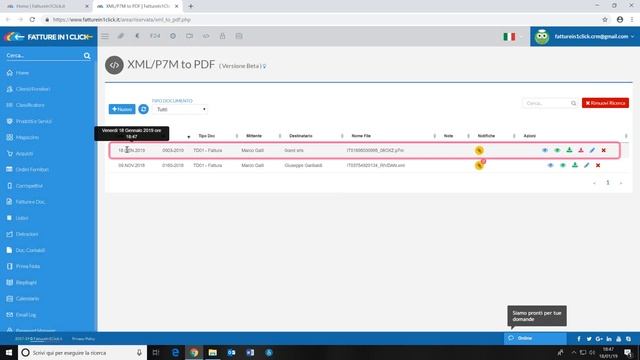Toggle the hamburger sidebar menu icon
This screenshot has height=360, width=640.
click(105, 36)
